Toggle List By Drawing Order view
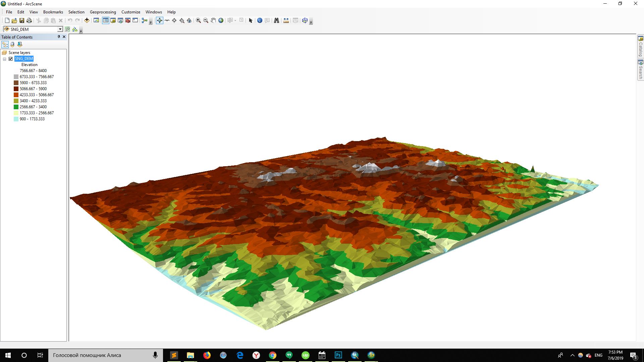Image resolution: width=644 pixels, height=362 pixels. 5,45
